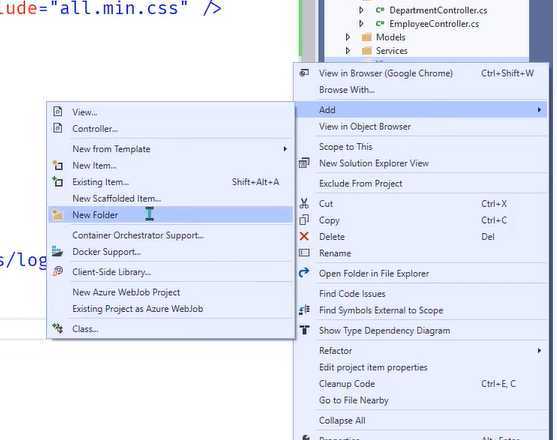The width and height of the screenshot is (557, 440).
Task: Click the Class icon in Add submenu
Action: [58, 328]
